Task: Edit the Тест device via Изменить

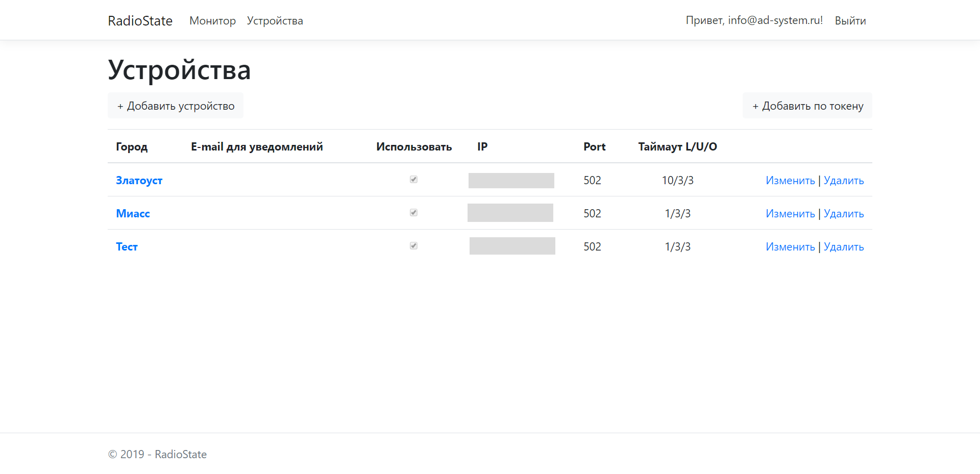Action: point(790,247)
